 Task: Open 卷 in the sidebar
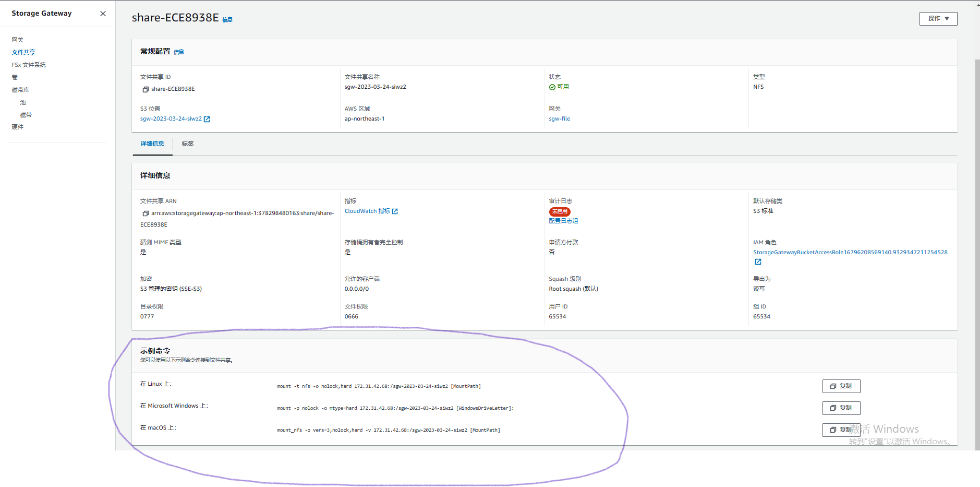(x=15, y=77)
